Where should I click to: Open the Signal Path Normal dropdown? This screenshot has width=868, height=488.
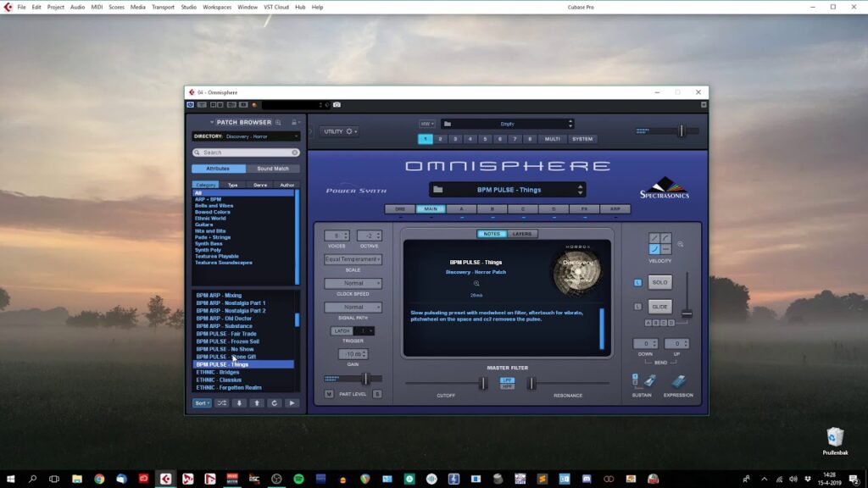pyautogui.click(x=353, y=307)
